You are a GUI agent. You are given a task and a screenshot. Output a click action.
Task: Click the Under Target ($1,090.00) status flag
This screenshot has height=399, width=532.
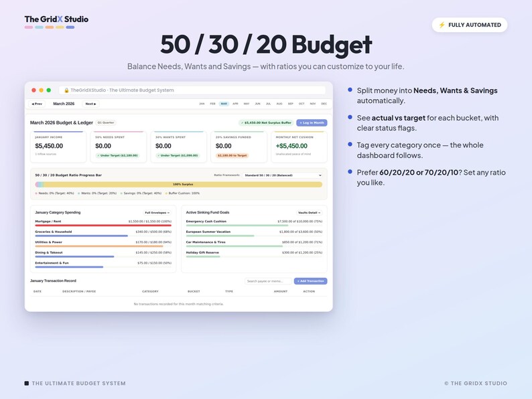pyautogui.click(x=178, y=155)
